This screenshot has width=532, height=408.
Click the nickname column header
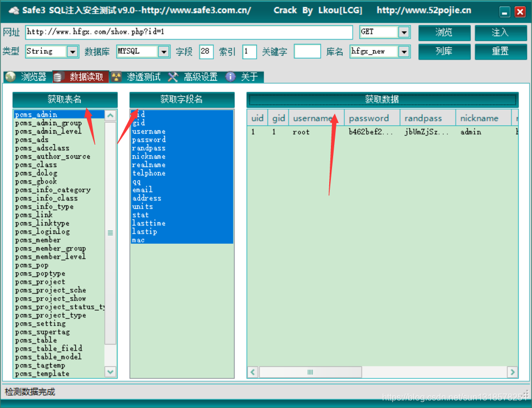coord(484,118)
